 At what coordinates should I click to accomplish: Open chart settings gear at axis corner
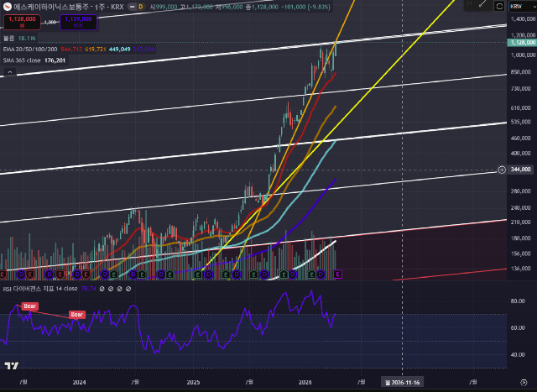pyautogui.click(x=524, y=383)
